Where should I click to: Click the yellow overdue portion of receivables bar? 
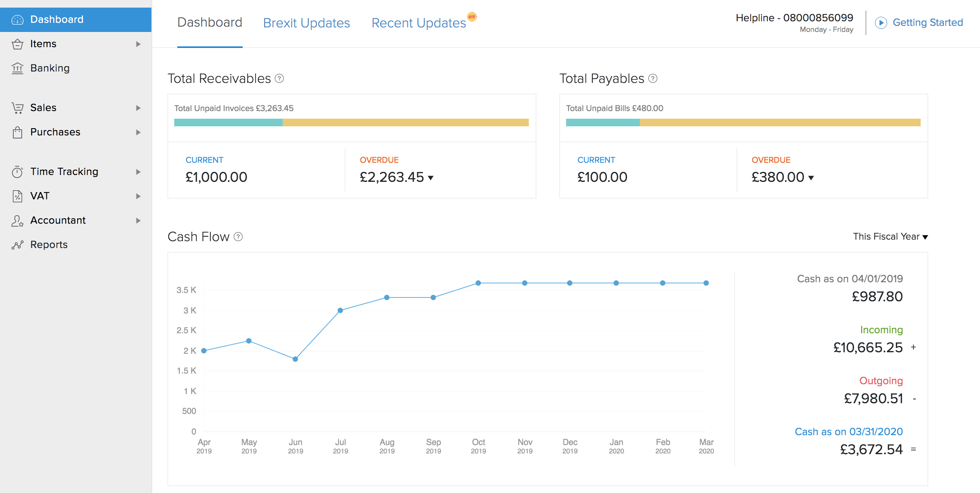coord(405,122)
